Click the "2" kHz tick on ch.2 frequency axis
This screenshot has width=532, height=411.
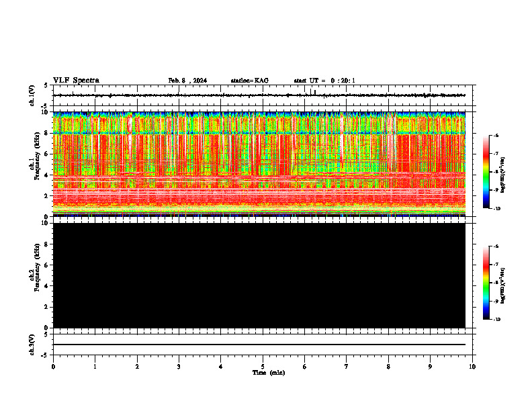click(x=46, y=307)
